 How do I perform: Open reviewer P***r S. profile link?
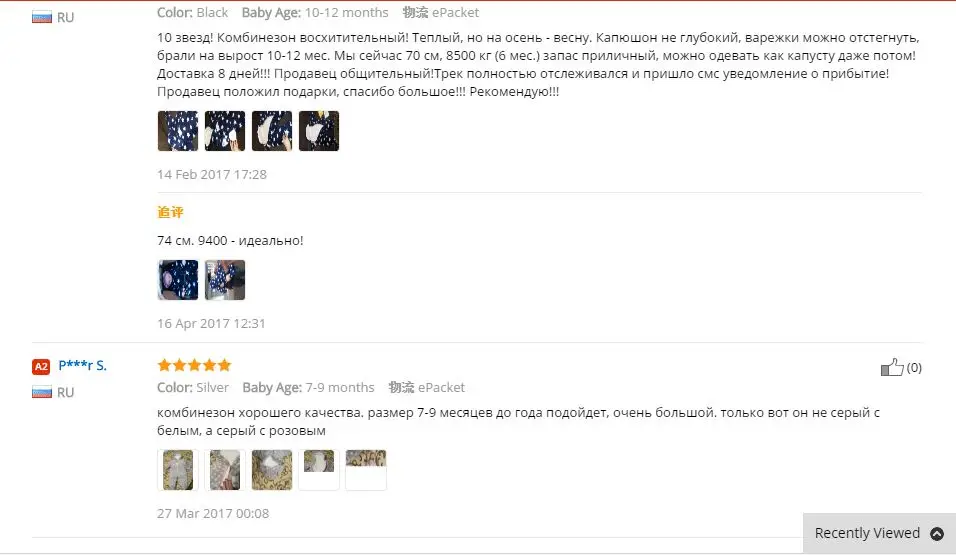click(82, 366)
